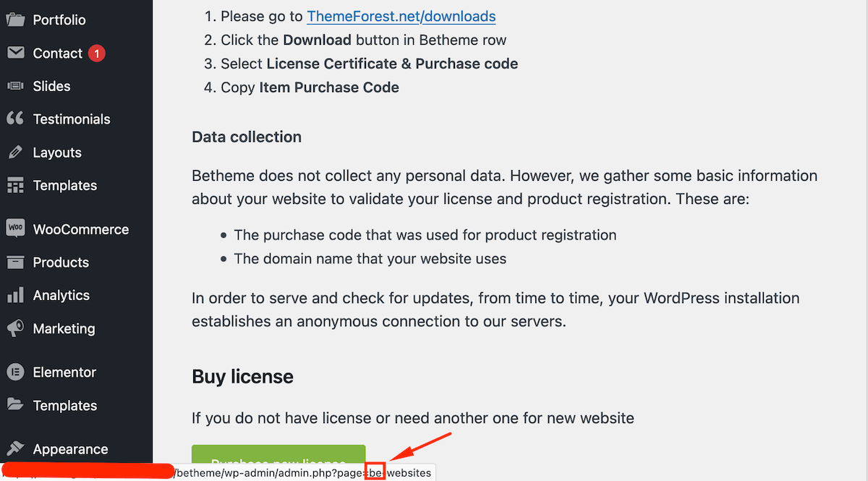The width and height of the screenshot is (868, 481).
Task: Click the Portfolio folder icon
Action: click(15, 20)
